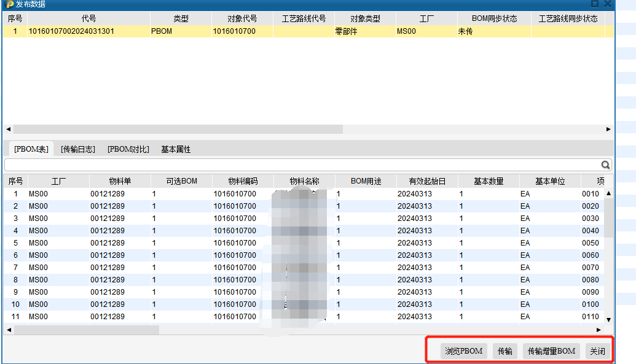Select the 基本属性 tab

(176, 149)
